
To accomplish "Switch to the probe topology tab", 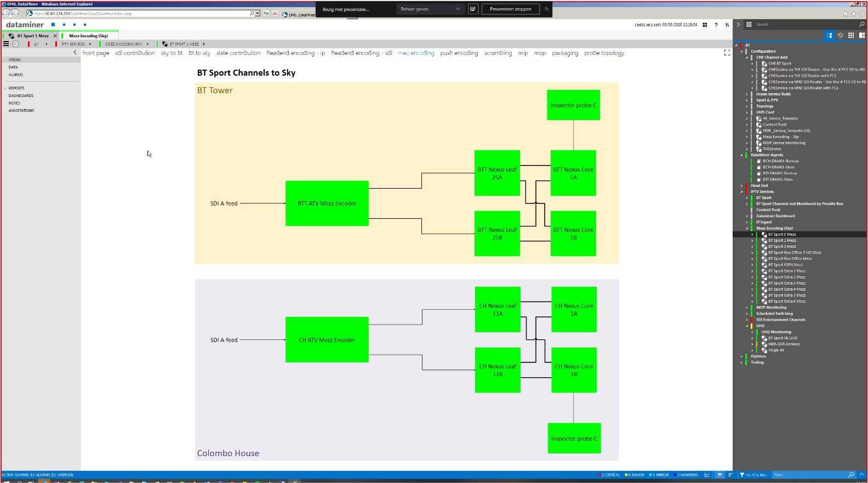I will (604, 53).
